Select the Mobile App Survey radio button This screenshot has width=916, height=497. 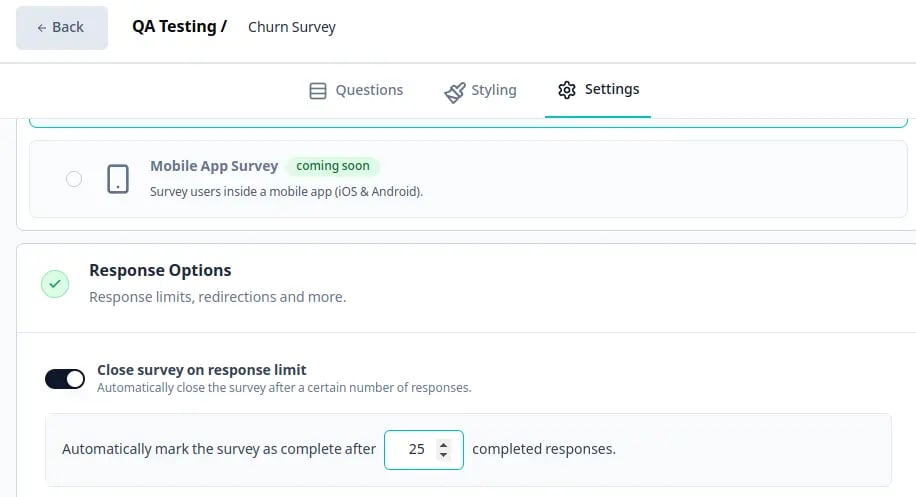click(74, 179)
